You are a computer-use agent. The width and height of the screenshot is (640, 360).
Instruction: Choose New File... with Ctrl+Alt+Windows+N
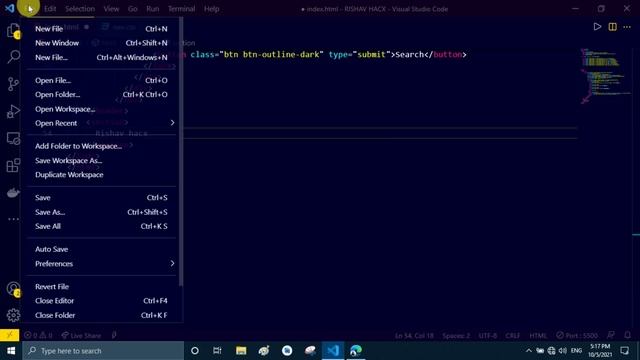click(101, 58)
